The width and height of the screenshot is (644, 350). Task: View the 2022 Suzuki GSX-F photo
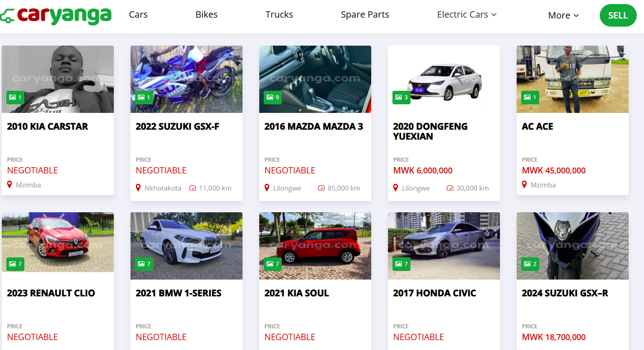pos(187,79)
